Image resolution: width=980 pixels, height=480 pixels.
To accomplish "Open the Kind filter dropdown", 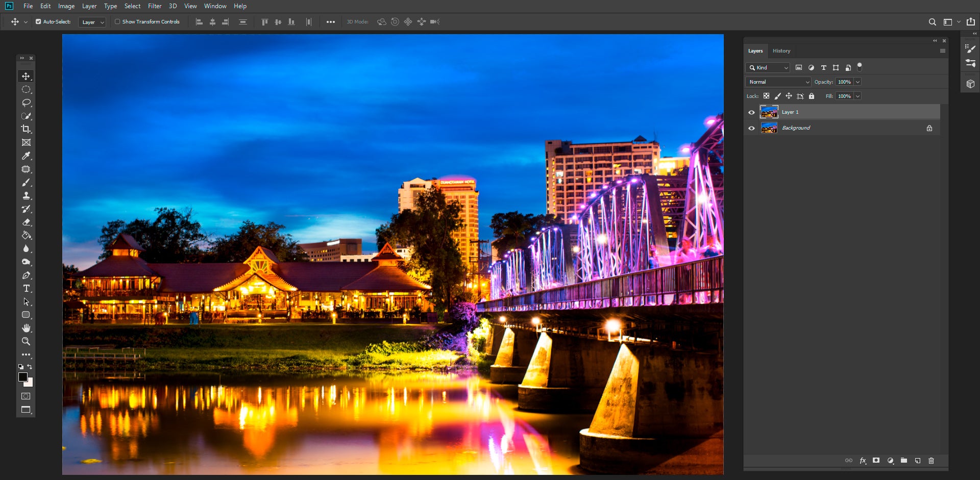I will (x=768, y=67).
